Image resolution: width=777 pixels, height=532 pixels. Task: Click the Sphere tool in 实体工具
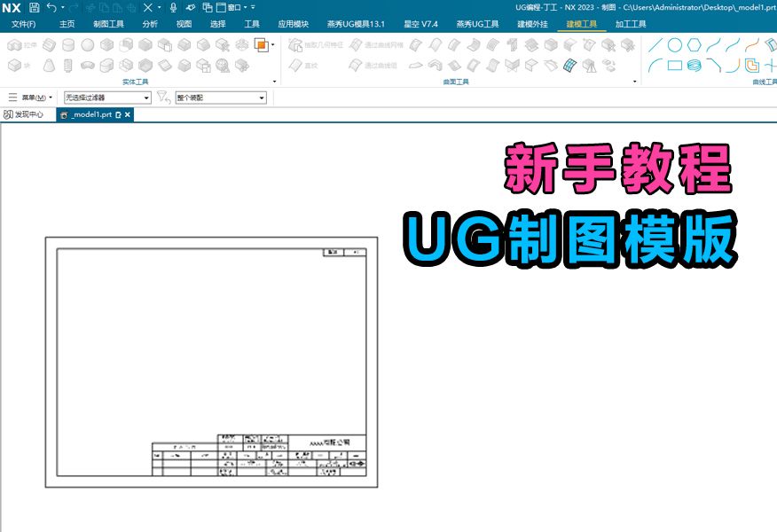(86, 45)
